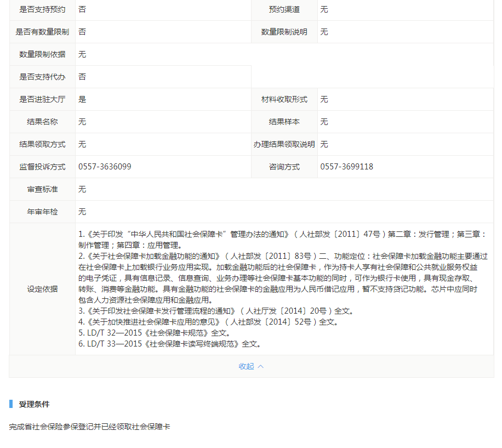Collapse the table using the 收起 link
Screen dimensions: 502x448
click(x=246, y=366)
